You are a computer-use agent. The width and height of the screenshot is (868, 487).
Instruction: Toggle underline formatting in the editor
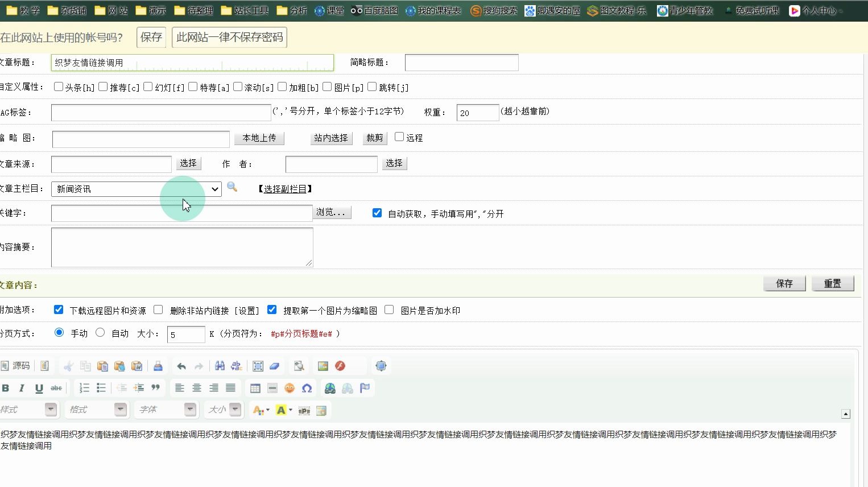(x=39, y=388)
